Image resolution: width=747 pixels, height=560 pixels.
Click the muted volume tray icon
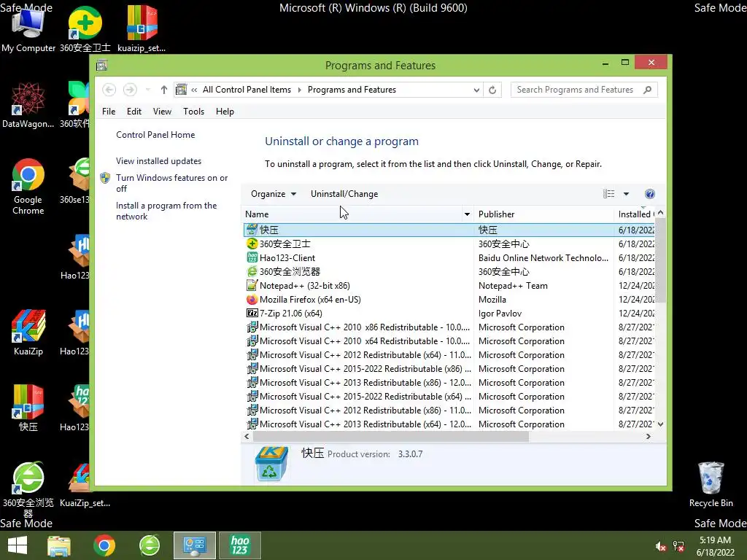pos(661,546)
